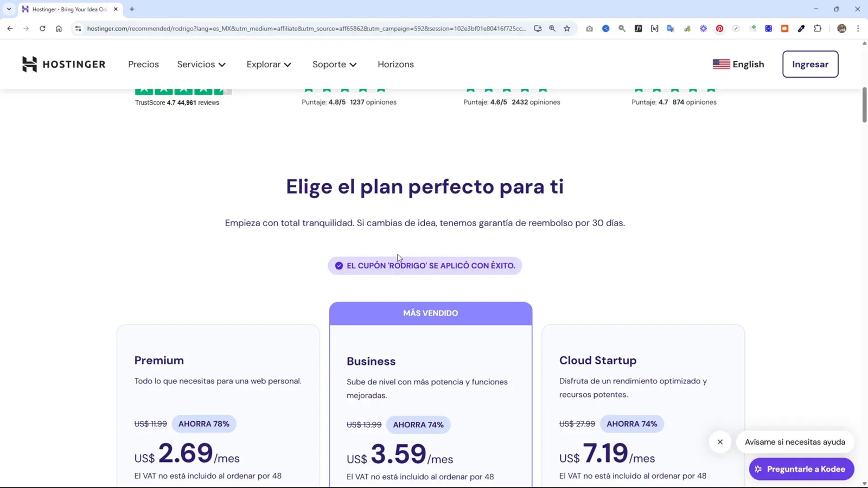Expand the Soporte dropdown

(334, 64)
